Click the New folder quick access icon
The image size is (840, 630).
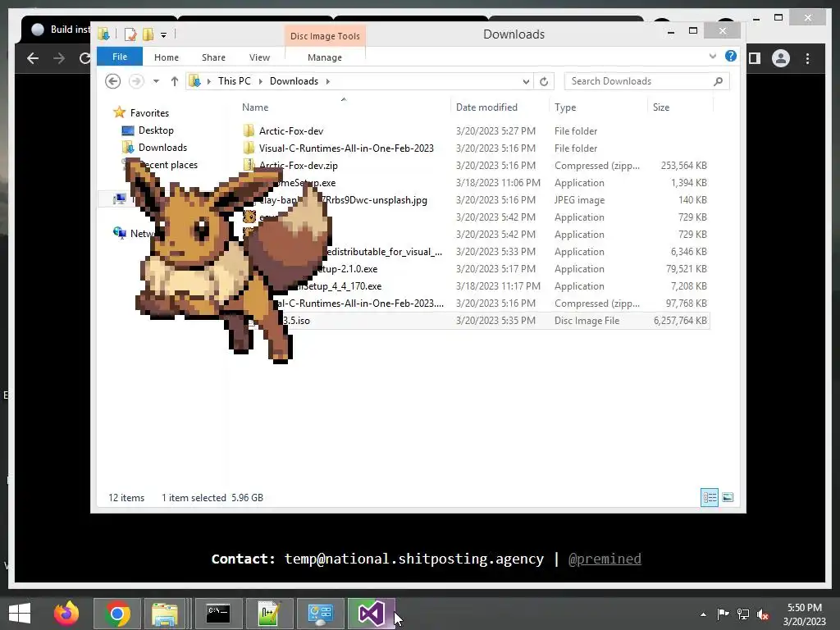pos(148,34)
